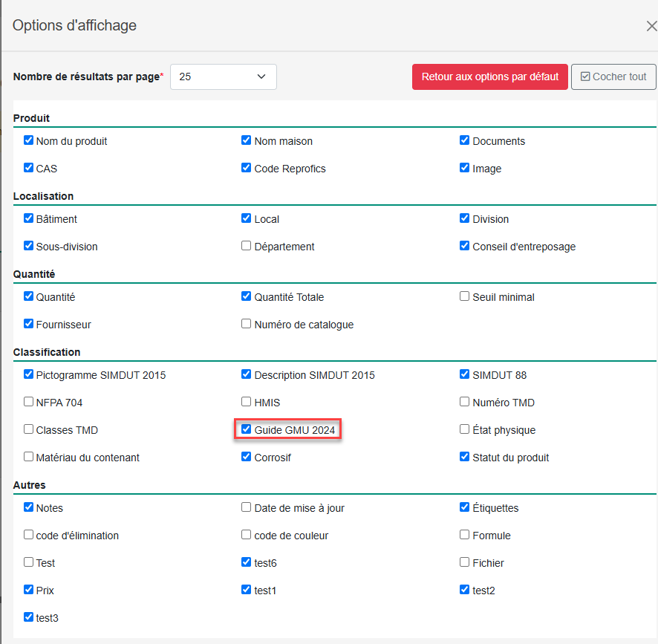658x644 pixels.
Task: Disable the Corrosif checkbox
Action: pos(247,457)
